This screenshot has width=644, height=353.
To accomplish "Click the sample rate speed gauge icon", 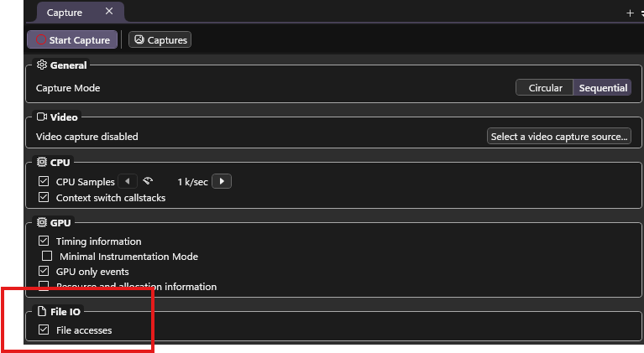I will pos(148,181).
